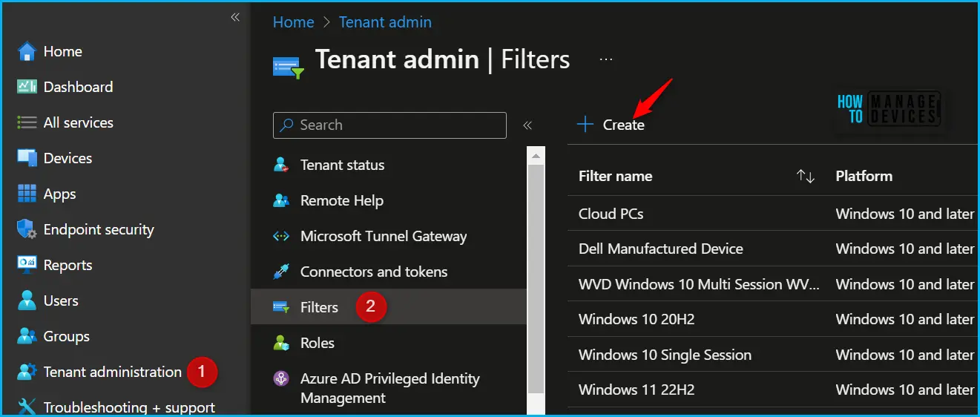Click the Apps grid icon
980x417 pixels.
pyautogui.click(x=27, y=194)
